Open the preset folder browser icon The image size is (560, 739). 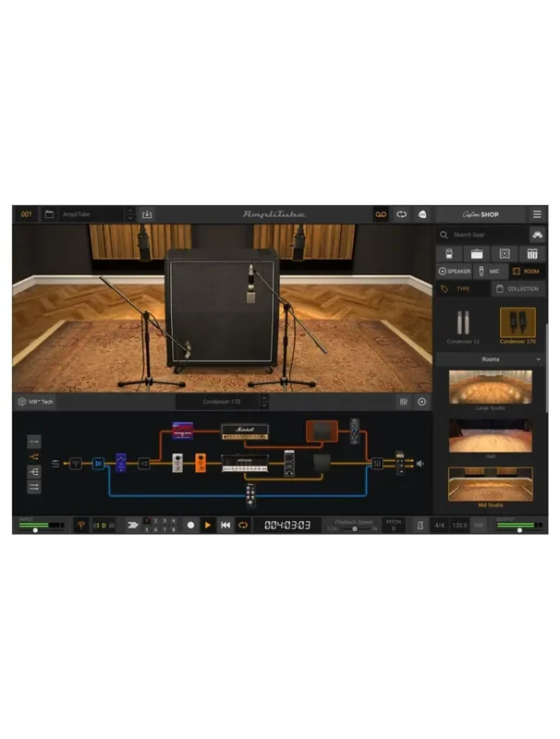(49, 214)
